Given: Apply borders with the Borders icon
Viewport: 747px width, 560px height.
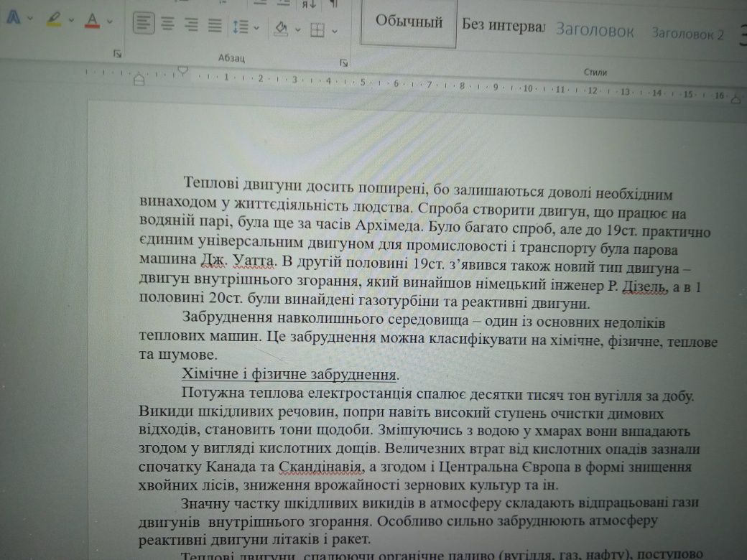Looking at the screenshot, I should pos(317,30).
